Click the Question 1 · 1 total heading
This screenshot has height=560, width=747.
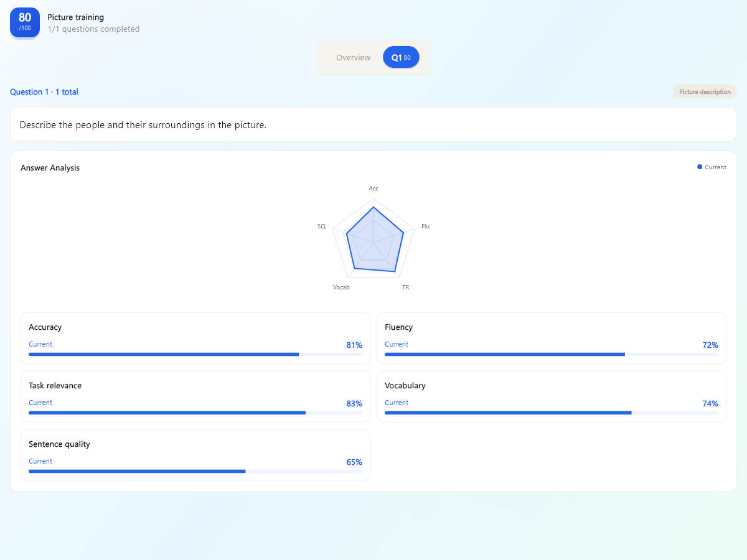point(44,92)
